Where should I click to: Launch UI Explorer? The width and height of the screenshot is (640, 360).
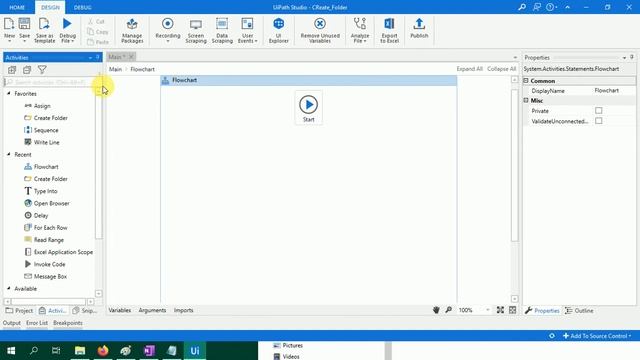279,30
